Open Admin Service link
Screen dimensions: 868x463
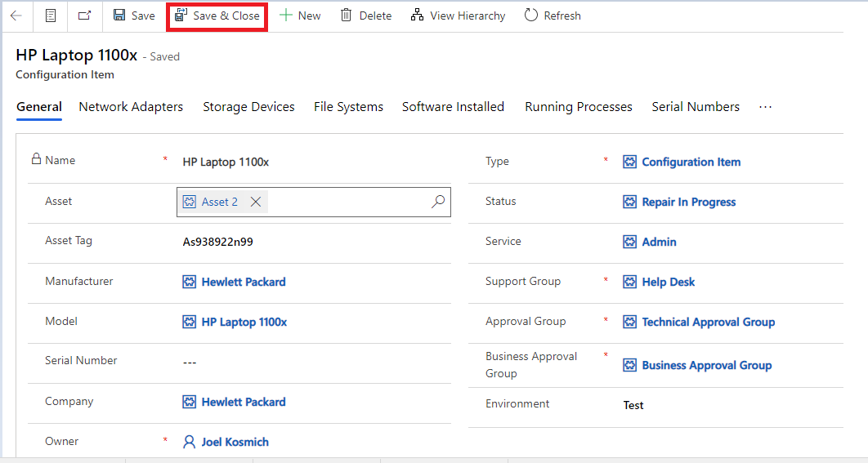coord(659,242)
